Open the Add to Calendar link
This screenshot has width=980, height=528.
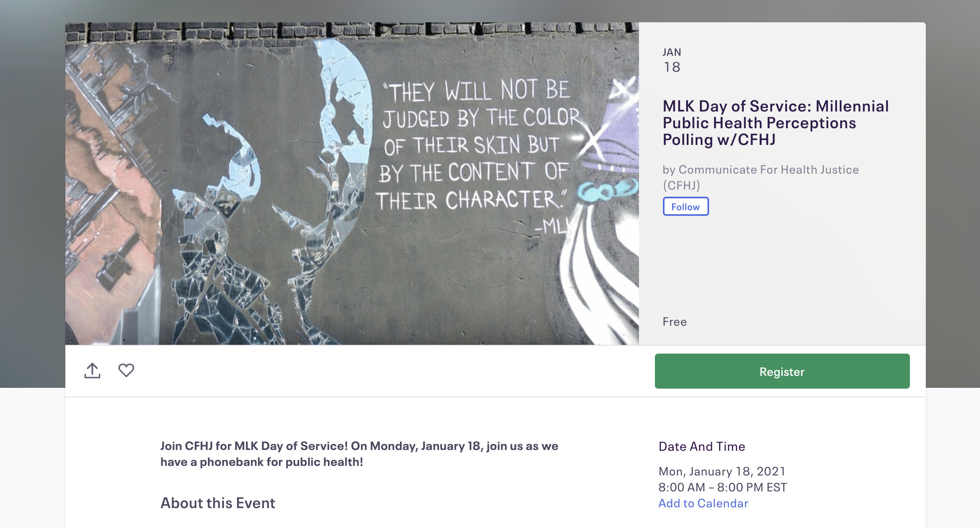tap(703, 503)
